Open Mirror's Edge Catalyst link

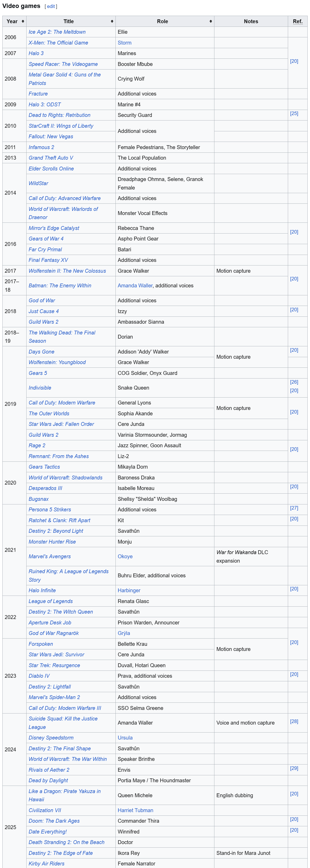(54, 228)
